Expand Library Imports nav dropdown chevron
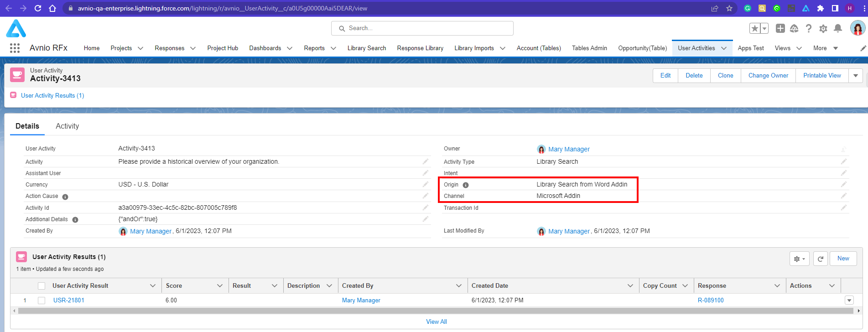The image size is (868, 332). tap(503, 48)
